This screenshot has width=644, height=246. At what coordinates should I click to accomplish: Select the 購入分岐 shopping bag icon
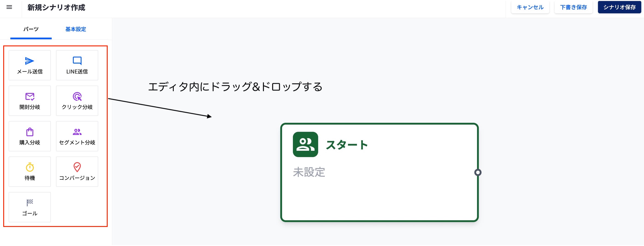pos(30,132)
